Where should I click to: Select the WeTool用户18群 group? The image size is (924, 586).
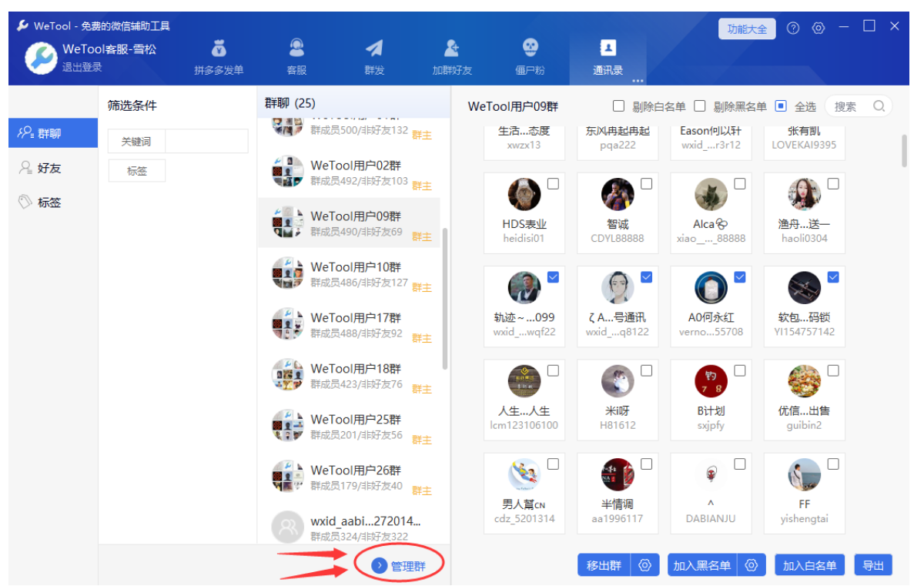click(349, 375)
